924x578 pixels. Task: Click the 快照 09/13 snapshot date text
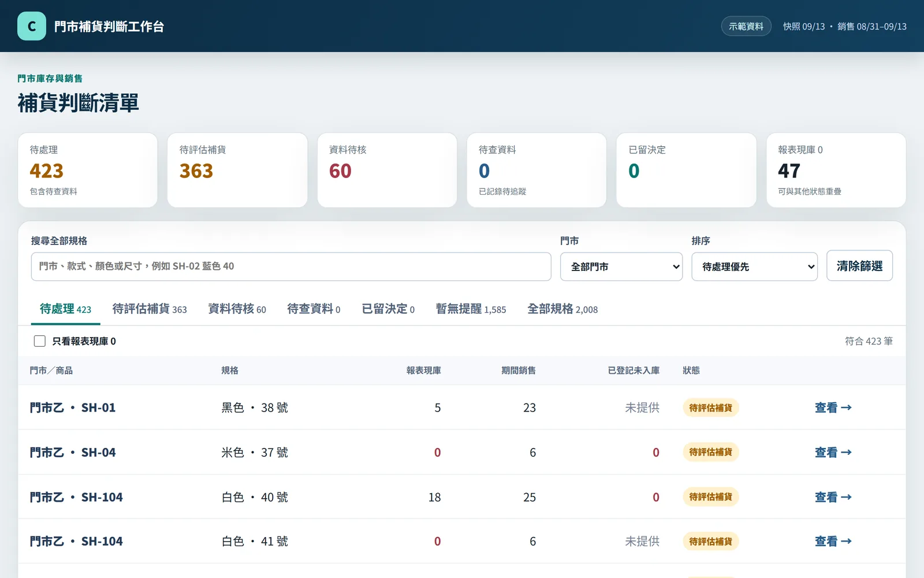coord(804,27)
